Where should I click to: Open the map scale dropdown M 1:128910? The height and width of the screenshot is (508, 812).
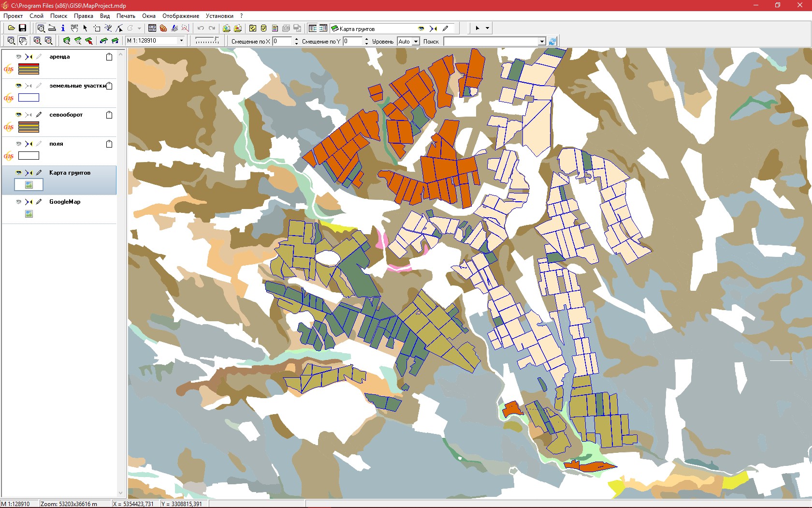pos(181,41)
